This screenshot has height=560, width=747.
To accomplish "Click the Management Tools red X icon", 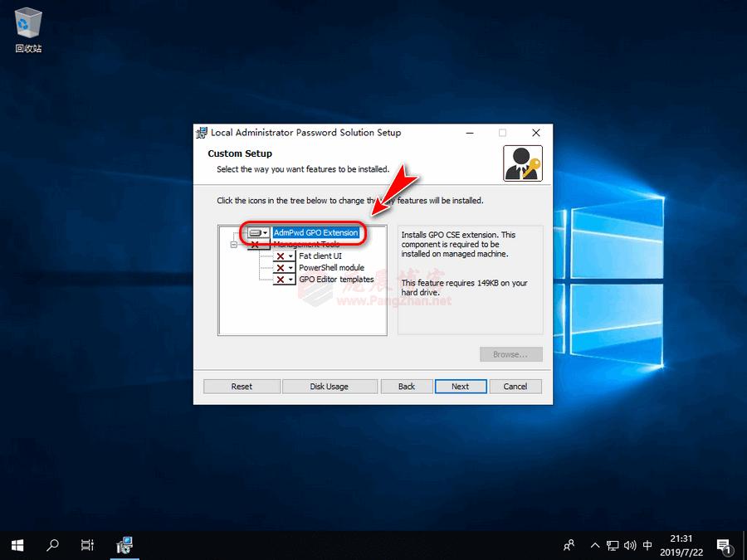I will click(x=256, y=245).
